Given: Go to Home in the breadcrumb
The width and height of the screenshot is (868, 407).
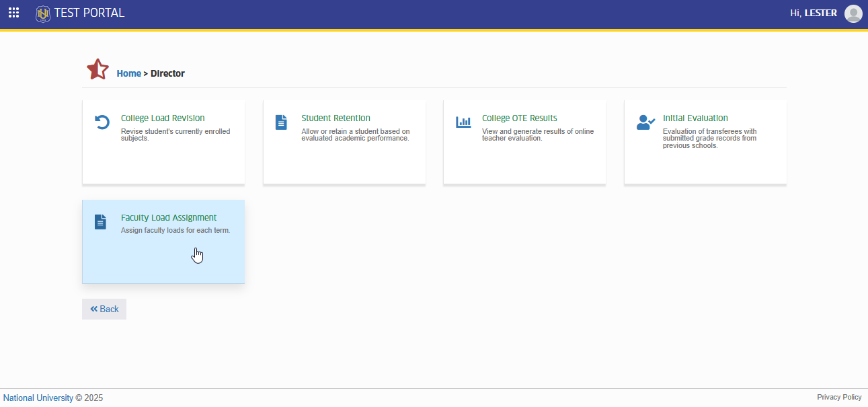Looking at the screenshot, I should (129, 73).
